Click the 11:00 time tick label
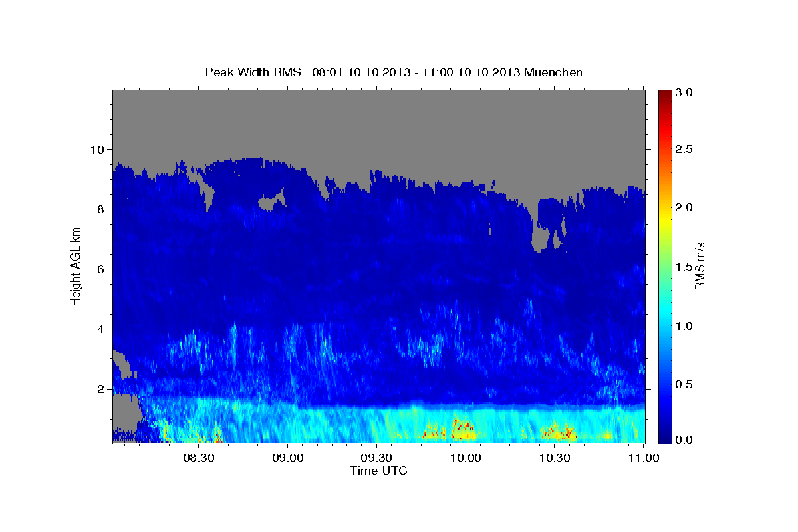The image size is (798, 532). tap(642, 458)
